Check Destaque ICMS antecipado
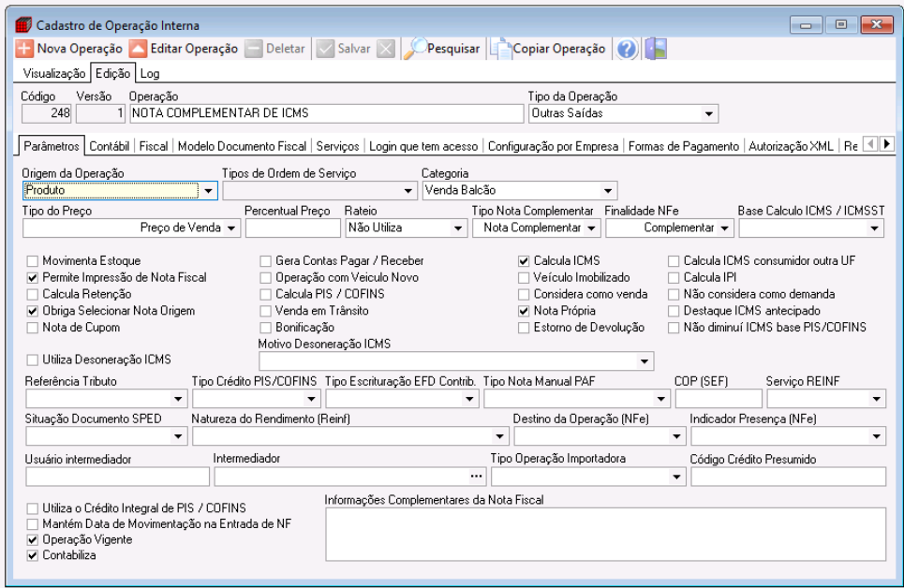Screen dimensions: 904x588 pyautogui.click(x=674, y=311)
